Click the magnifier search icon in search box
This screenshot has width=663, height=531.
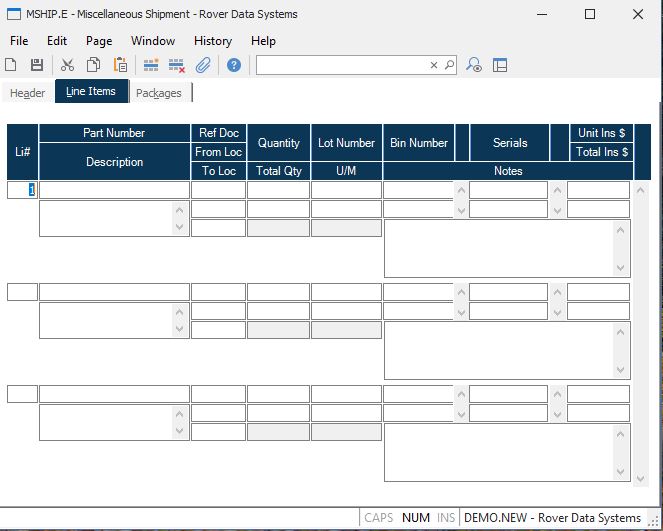point(449,65)
